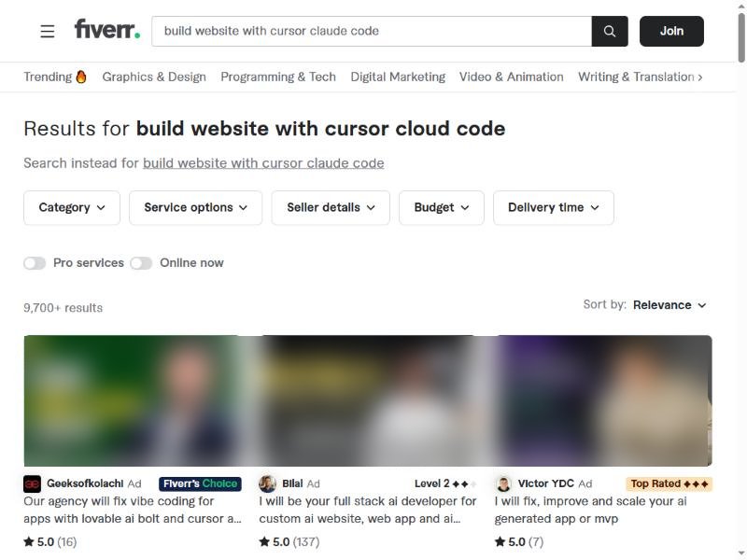Open Digital Marketing category
Viewport: 747px width, 560px height.
[x=398, y=77]
